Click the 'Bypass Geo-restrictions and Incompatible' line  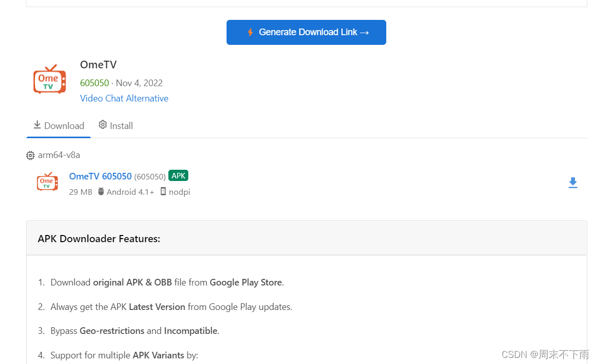[x=135, y=331]
